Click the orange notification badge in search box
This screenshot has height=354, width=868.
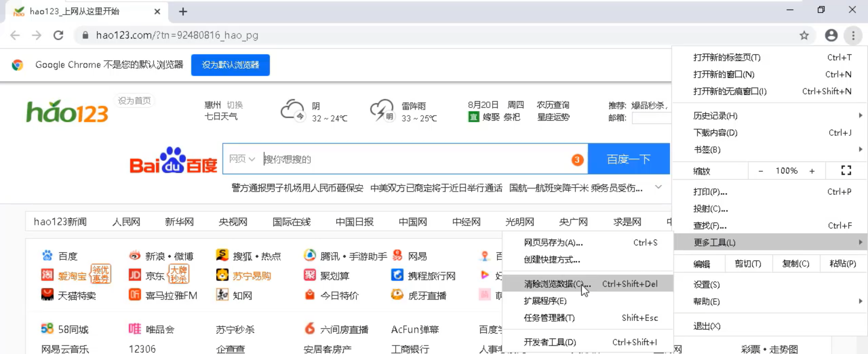577,160
